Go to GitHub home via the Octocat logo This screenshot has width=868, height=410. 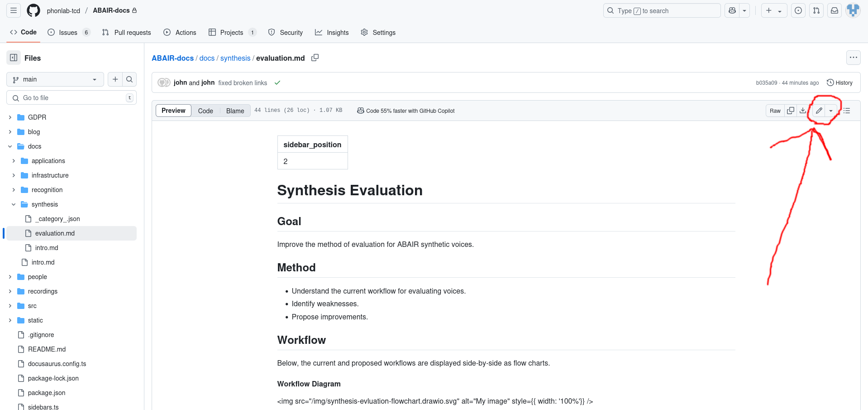click(x=33, y=10)
